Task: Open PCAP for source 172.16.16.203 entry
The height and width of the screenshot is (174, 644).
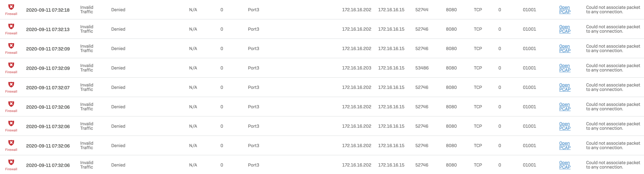Action: click(565, 68)
